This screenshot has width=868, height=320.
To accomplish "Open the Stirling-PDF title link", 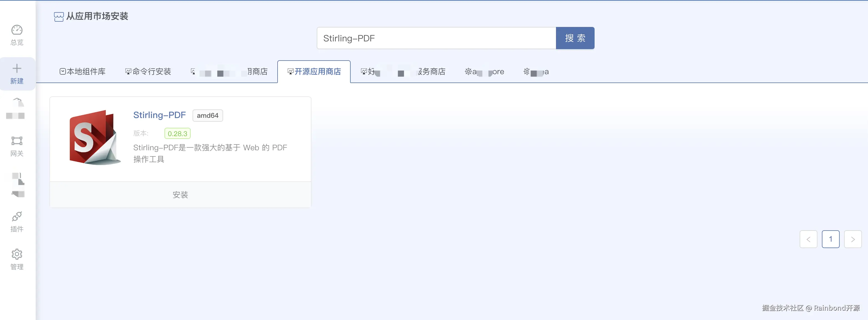I will tap(159, 115).
